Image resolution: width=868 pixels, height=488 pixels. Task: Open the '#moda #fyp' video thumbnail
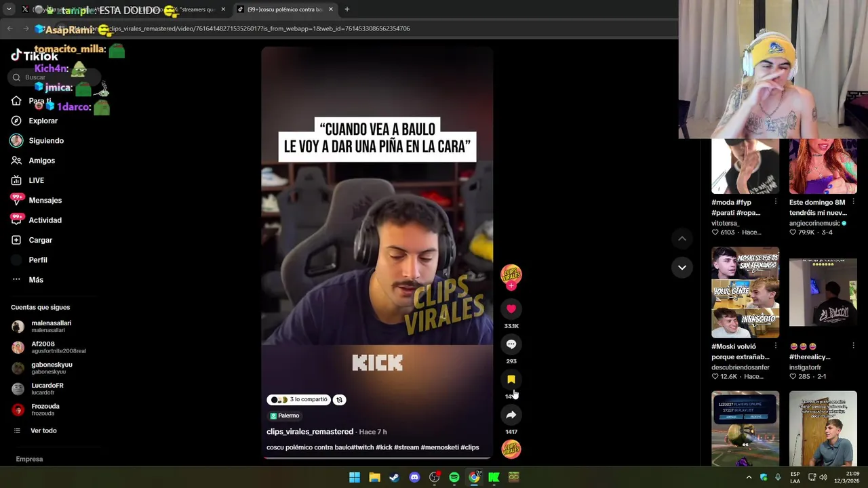[745, 166]
